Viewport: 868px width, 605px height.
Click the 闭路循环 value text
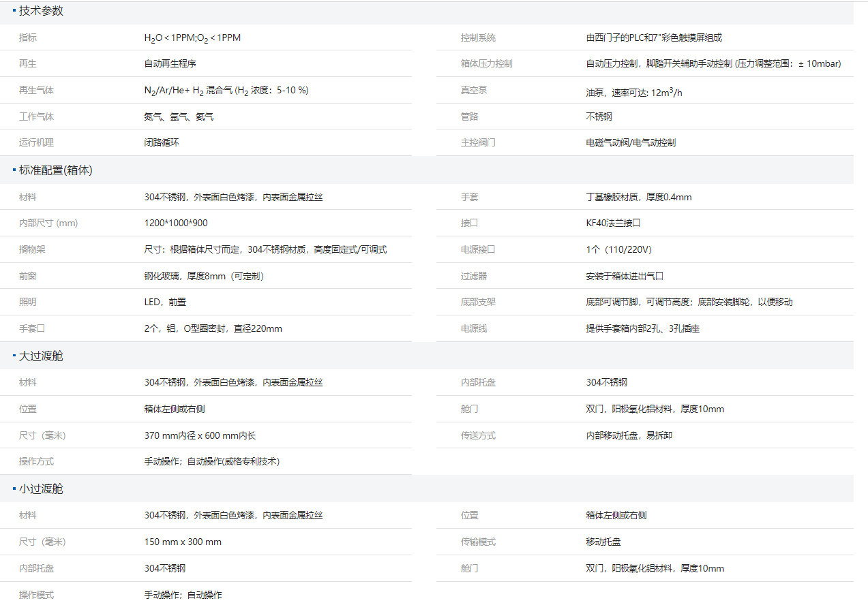[x=161, y=142]
